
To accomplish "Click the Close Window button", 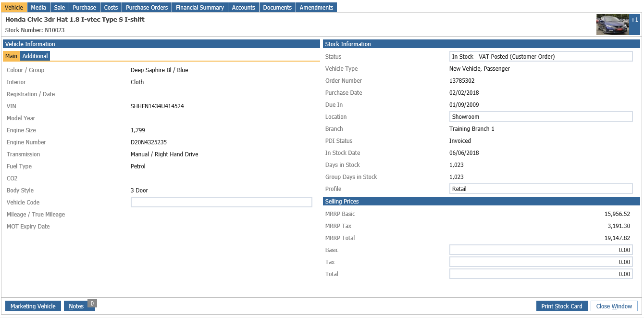I will [614, 306].
